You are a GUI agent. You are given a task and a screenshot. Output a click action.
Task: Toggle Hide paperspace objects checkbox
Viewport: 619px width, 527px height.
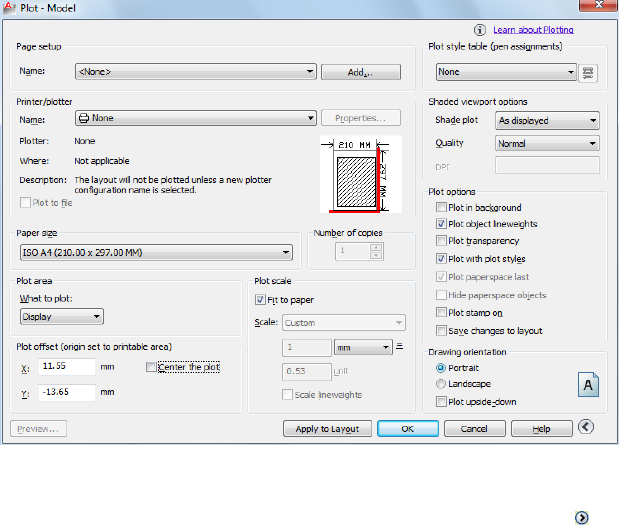click(x=441, y=295)
